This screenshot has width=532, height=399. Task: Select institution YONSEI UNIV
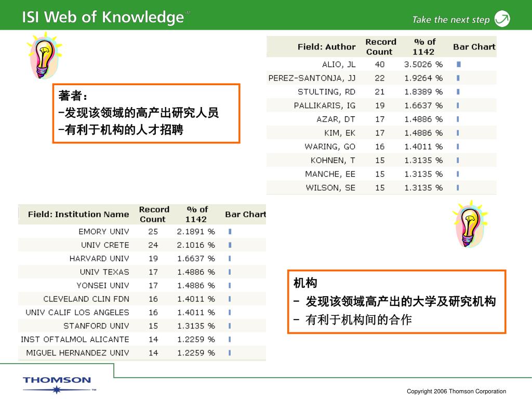[x=103, y=286]
